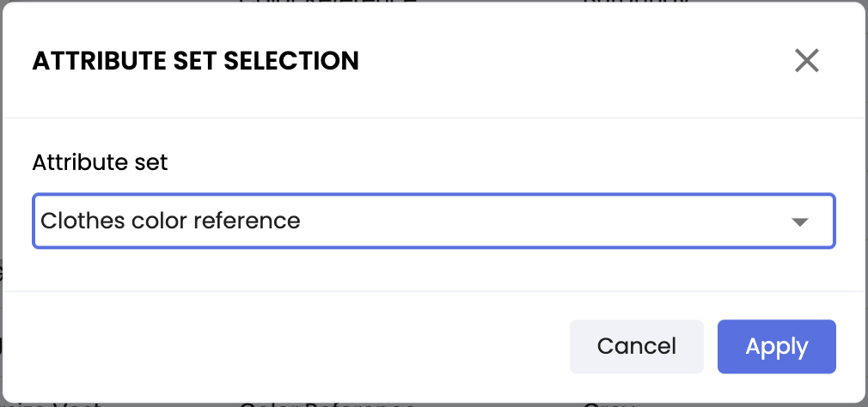Screen dimensions: 868x407
Task: Click the cut-off "Grey" text under Apply
Action: point(608,404)
